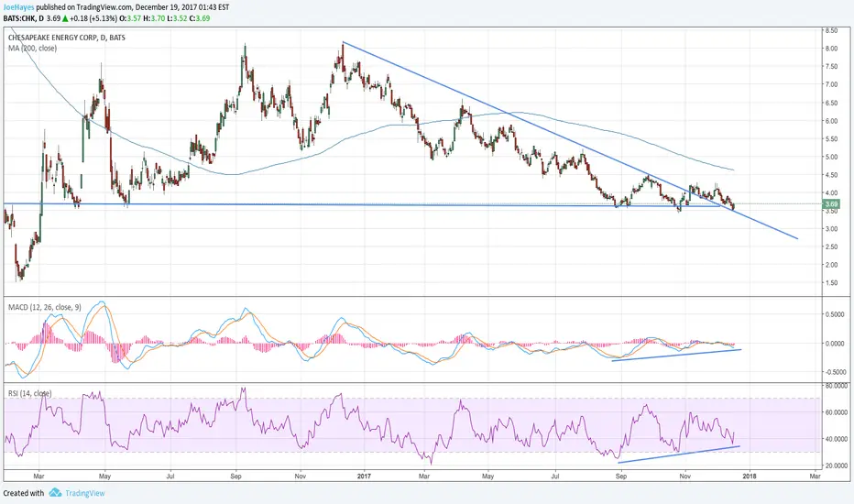Click the 1.50 price axis label
854x504 pixels.
831,283
